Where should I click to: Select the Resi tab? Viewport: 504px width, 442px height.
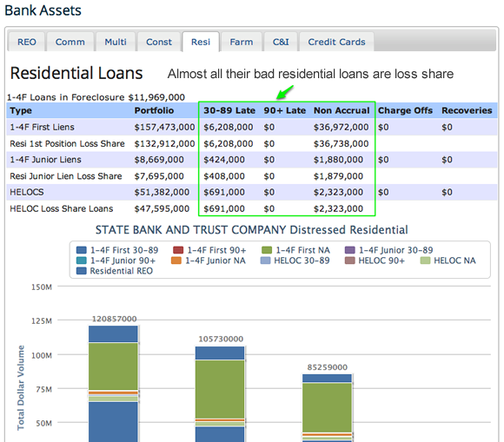coord(201,42)
